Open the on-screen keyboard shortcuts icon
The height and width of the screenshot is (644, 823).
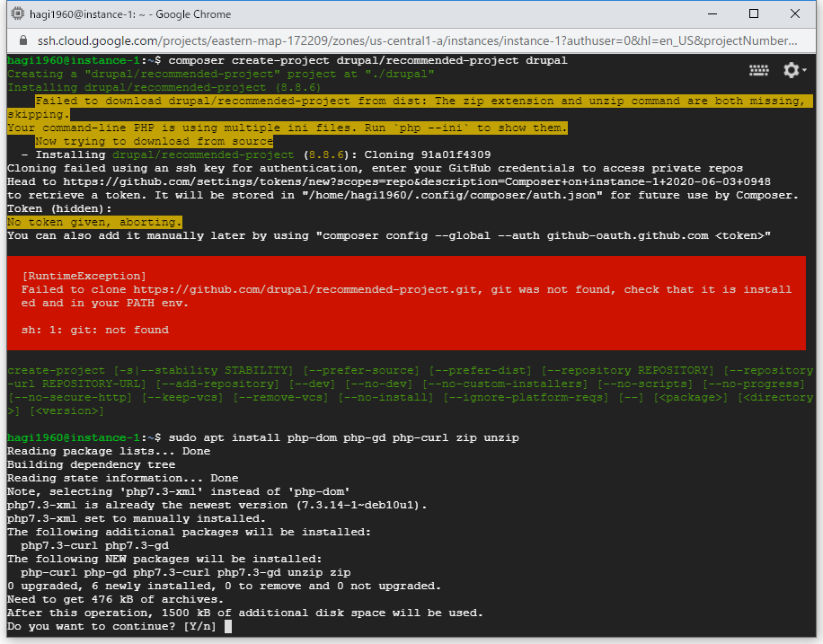(x=758, y=70)
